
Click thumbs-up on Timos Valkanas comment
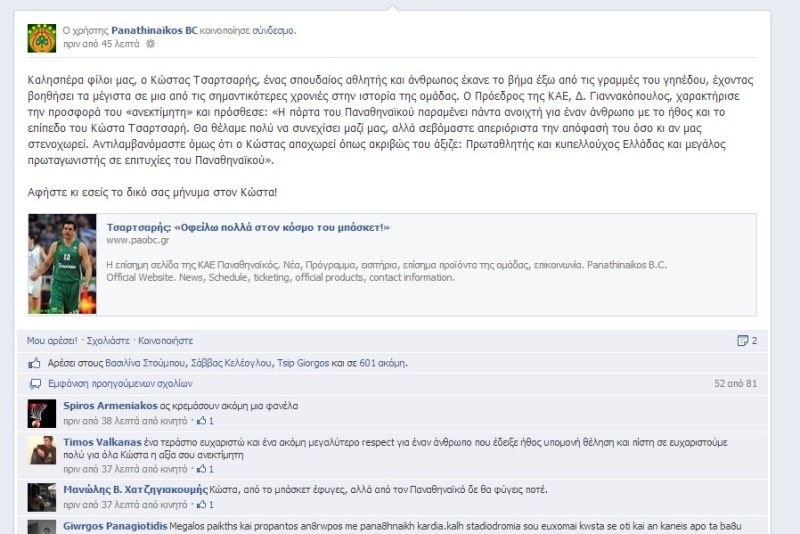pyautogui.click(x=202, y=469)
